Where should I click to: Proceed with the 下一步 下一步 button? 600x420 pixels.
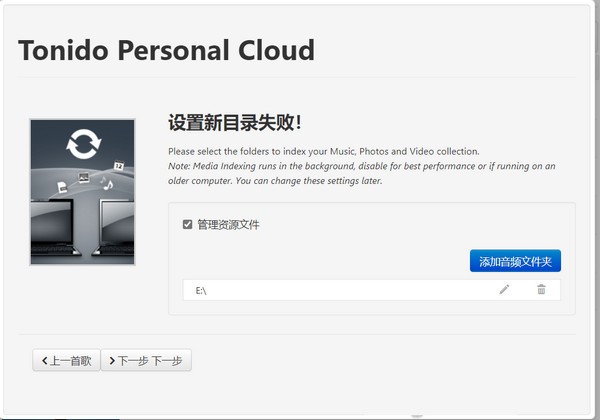pos(146,360)
